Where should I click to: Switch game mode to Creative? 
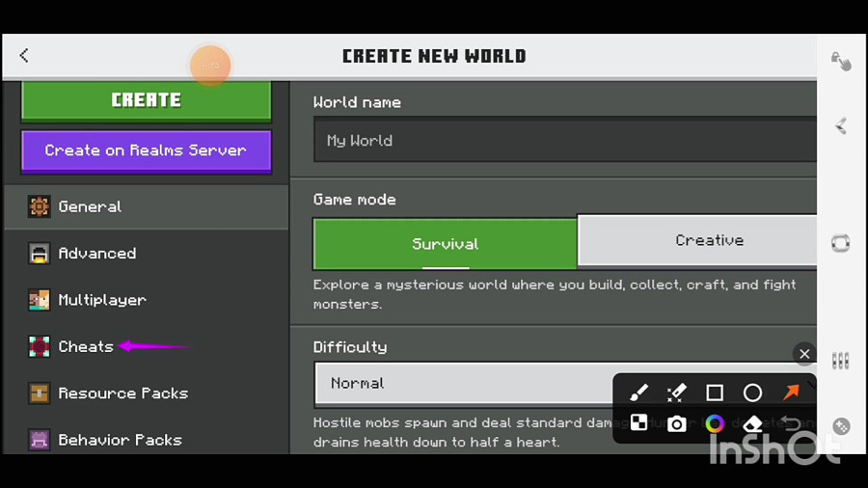click(697, 240)
